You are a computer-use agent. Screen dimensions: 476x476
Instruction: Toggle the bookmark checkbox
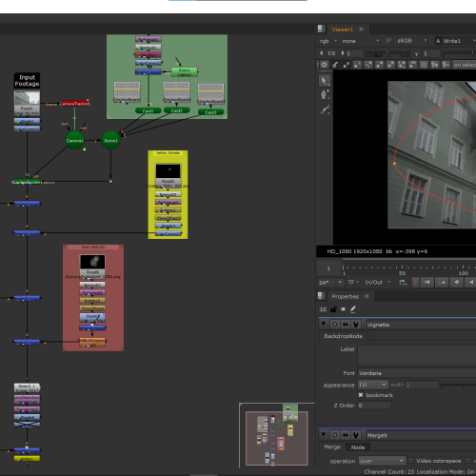click(361, 395)
